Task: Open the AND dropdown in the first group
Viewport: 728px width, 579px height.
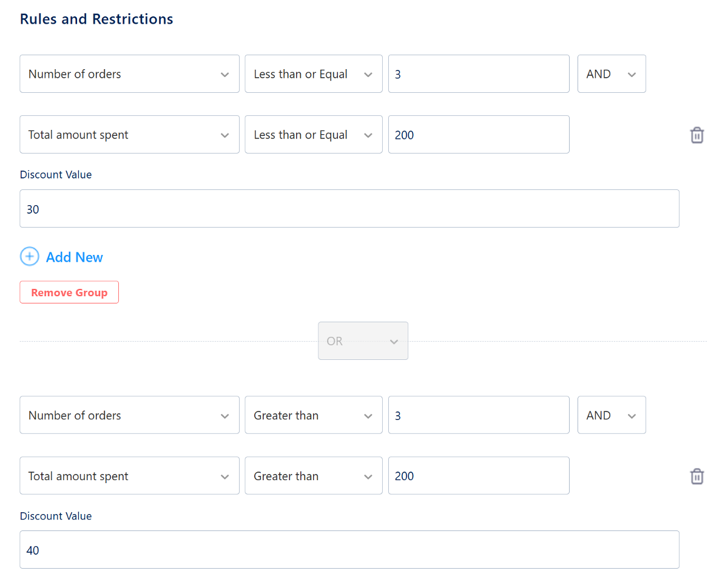Action: [x=611, y=74]
